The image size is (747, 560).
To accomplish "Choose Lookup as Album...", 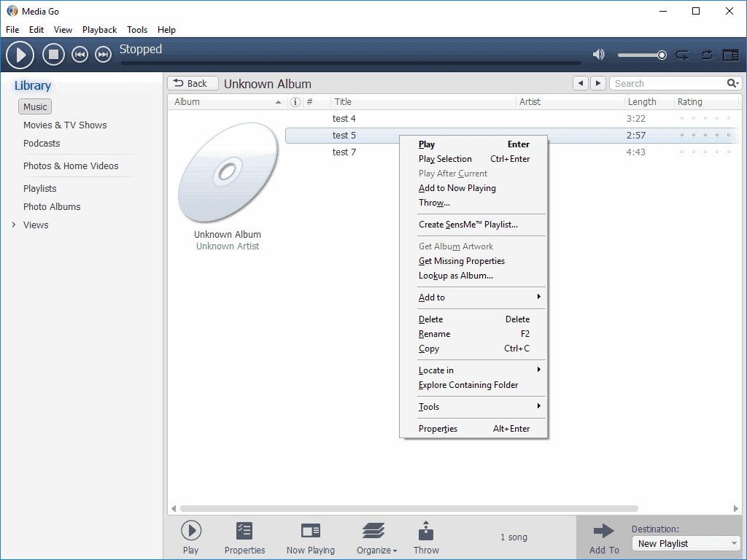I will [474, 276].
